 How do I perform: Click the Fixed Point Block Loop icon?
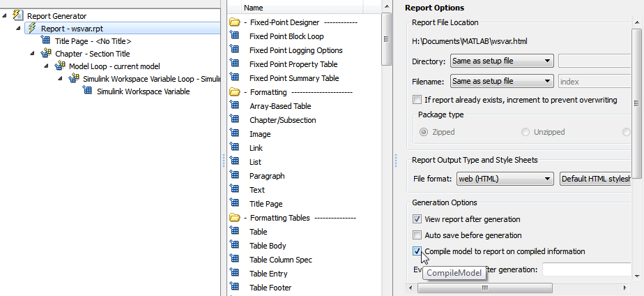235,36
